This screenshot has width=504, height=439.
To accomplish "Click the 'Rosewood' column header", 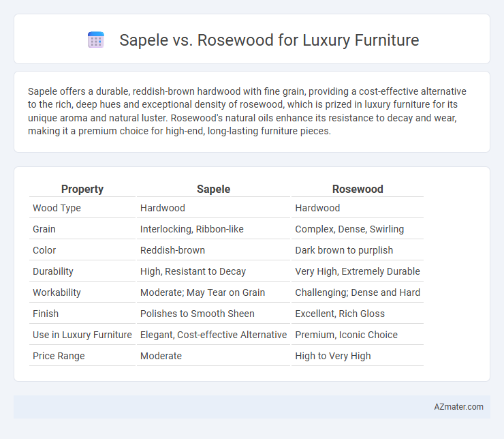I will (358, 189).
